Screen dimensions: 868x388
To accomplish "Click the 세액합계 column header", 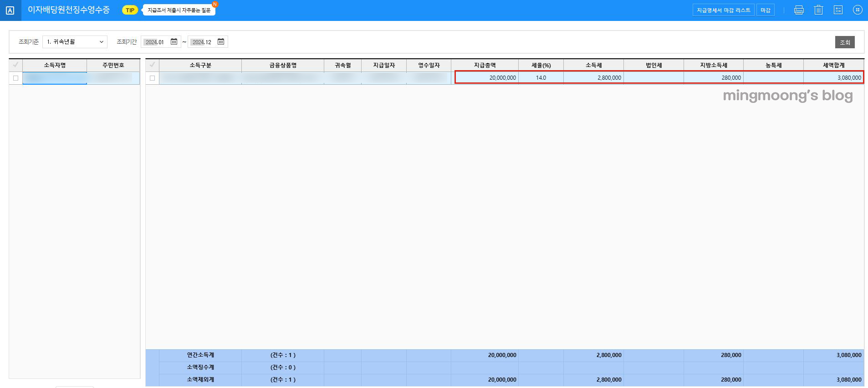I will point(834,65).
